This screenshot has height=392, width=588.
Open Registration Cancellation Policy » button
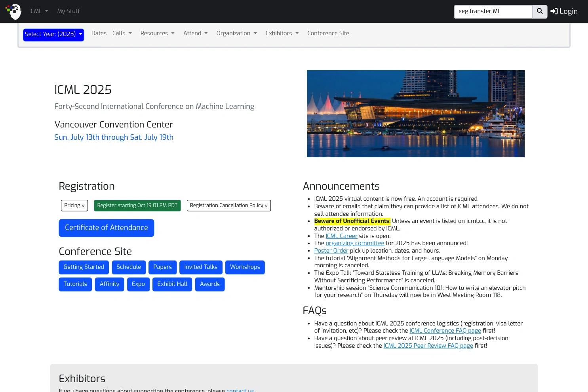click(x=229, y=206)
